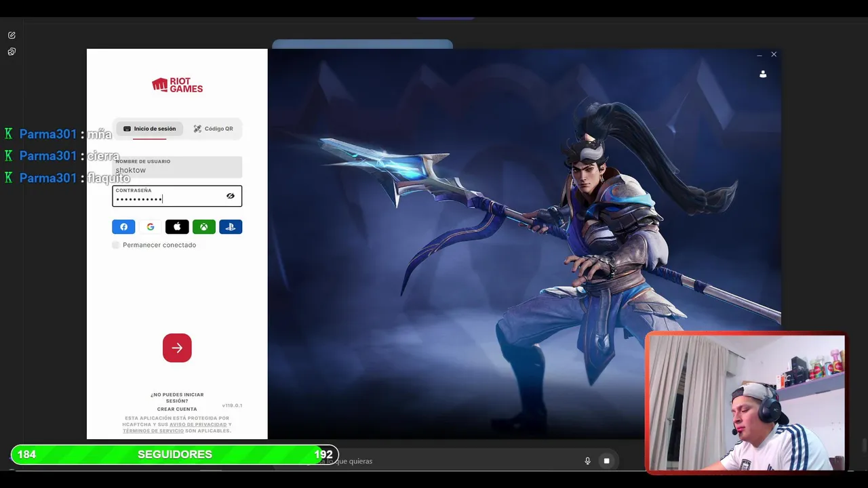This screenshot has width=868, height=488.
Task: Click the chat message "flaquito"
Action: click(108, 178)
